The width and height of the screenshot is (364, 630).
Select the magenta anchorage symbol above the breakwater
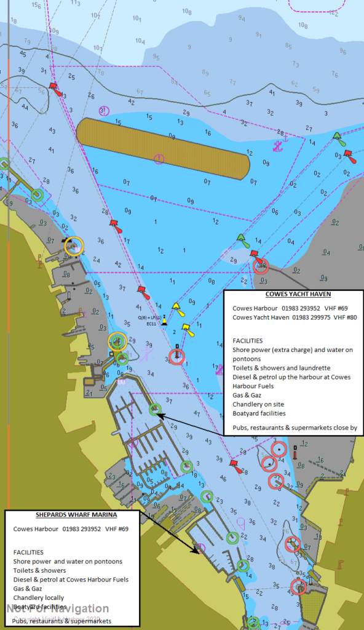point(278,146)
